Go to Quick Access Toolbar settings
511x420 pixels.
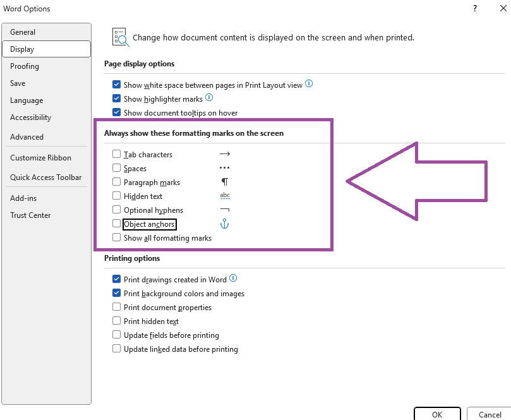pos(46,177)
